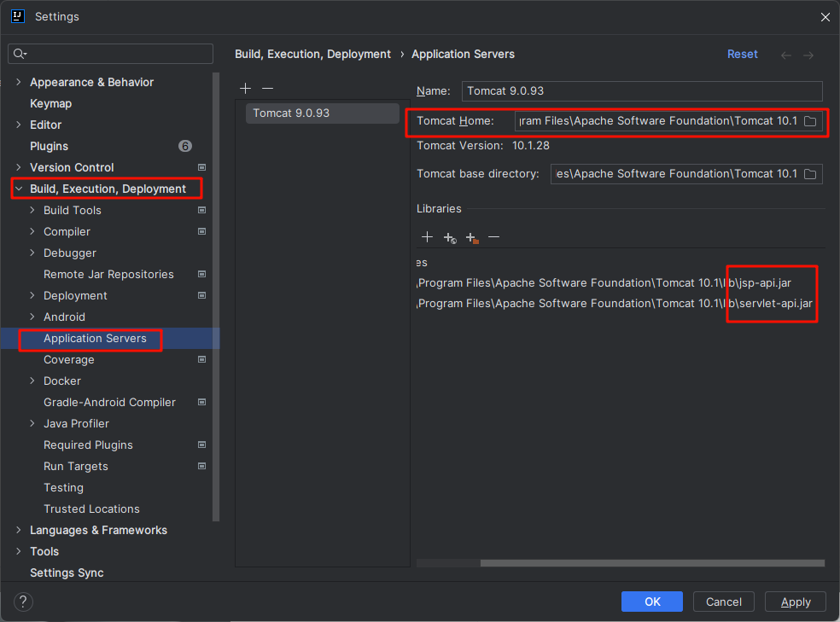The width and height of the screenshot is (840, 622).
Task: Browse for Tomcat base directory folder
Action: tap(810, 174)
